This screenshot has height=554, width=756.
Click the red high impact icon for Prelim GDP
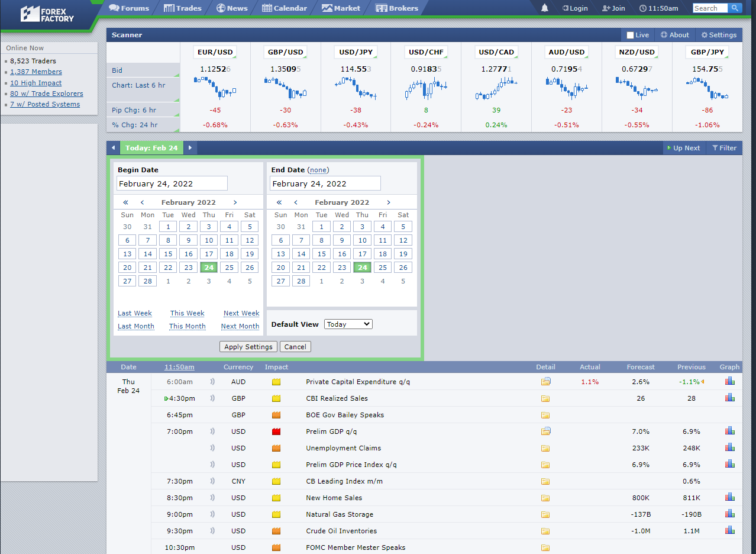pyautogui.click(x=276, y=431)
